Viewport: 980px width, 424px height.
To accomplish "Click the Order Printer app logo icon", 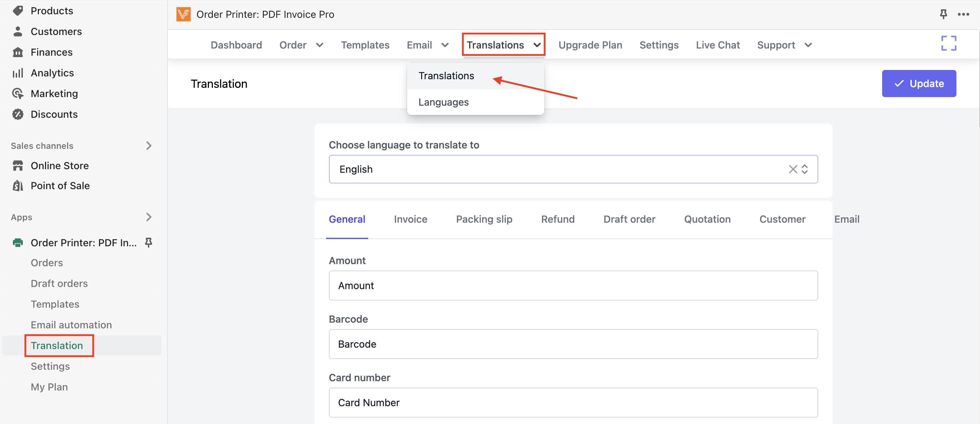I will 183,14.
